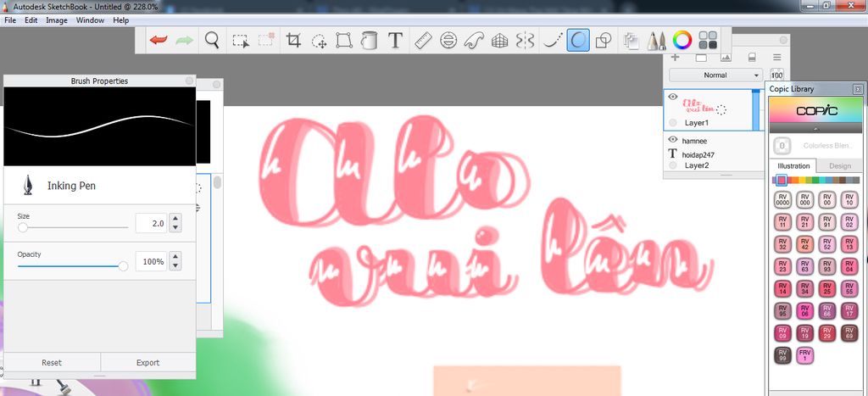Screen dimensions: 868x396
Task: Pick the Flood Fill bucket tool
Action: point(369,41)
